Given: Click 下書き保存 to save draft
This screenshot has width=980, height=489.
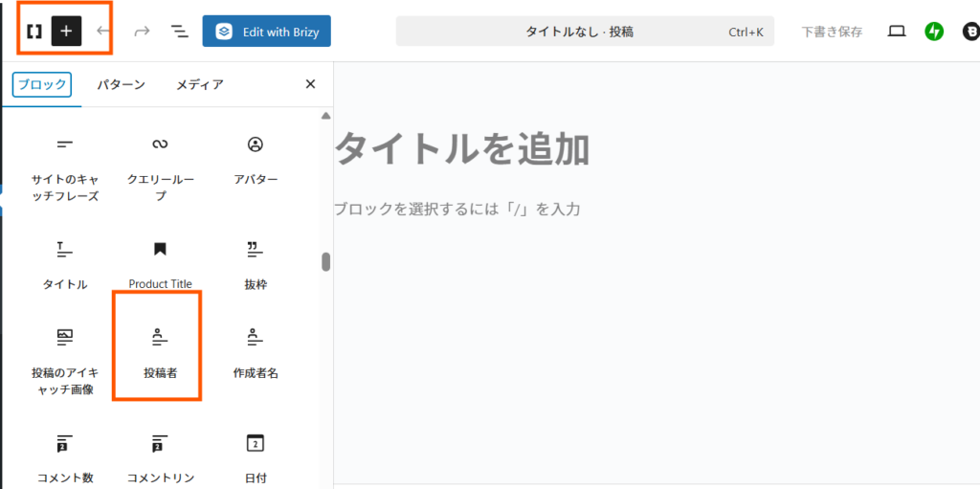Looking at the screenshot, I should [832, 32].
